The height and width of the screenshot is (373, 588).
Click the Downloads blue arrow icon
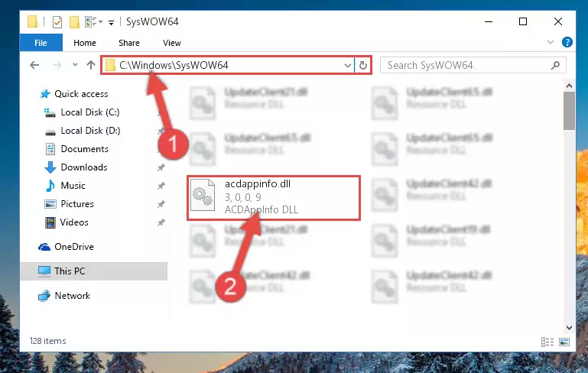50,167
